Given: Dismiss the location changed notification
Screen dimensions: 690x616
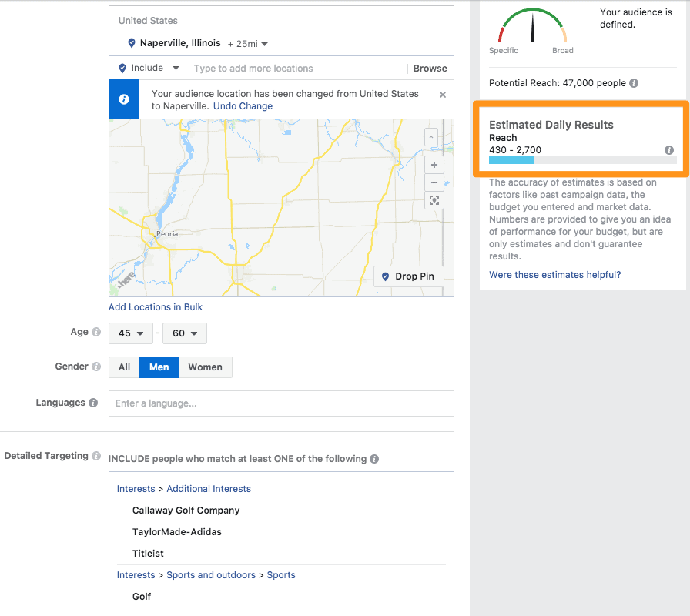Looking at the screenshot, I should (443, 95).
